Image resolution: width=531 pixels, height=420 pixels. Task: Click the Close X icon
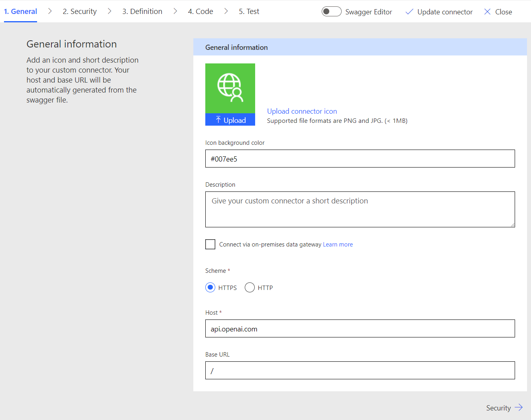(487, 12)
